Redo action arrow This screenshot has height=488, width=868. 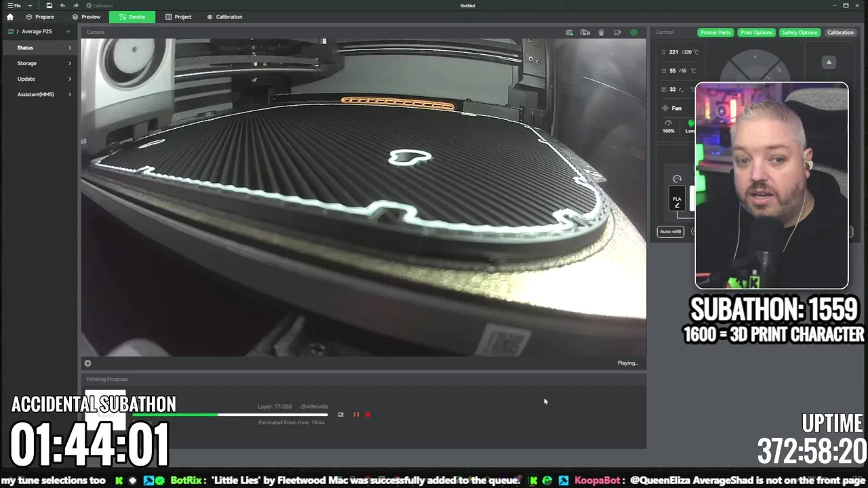(x=75, y=5)
